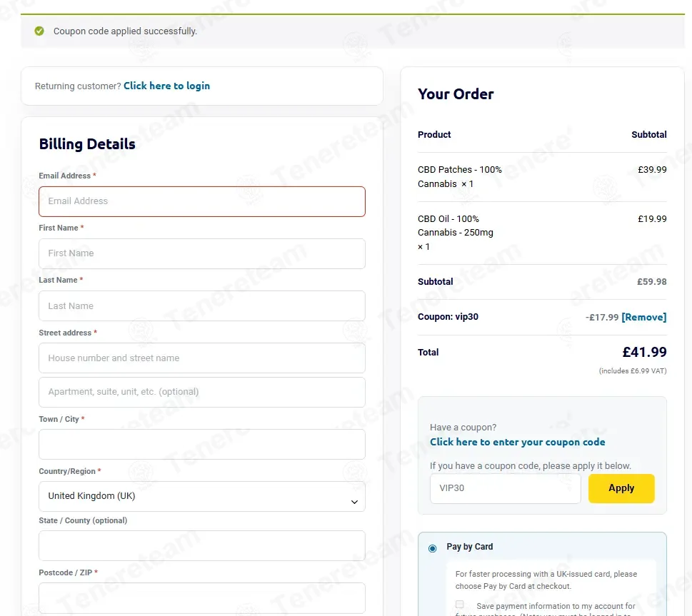Image resolution: width=692 pixels, height=616 pixels.
Task: Focus the house number and street name field
Action: point(201,358)
